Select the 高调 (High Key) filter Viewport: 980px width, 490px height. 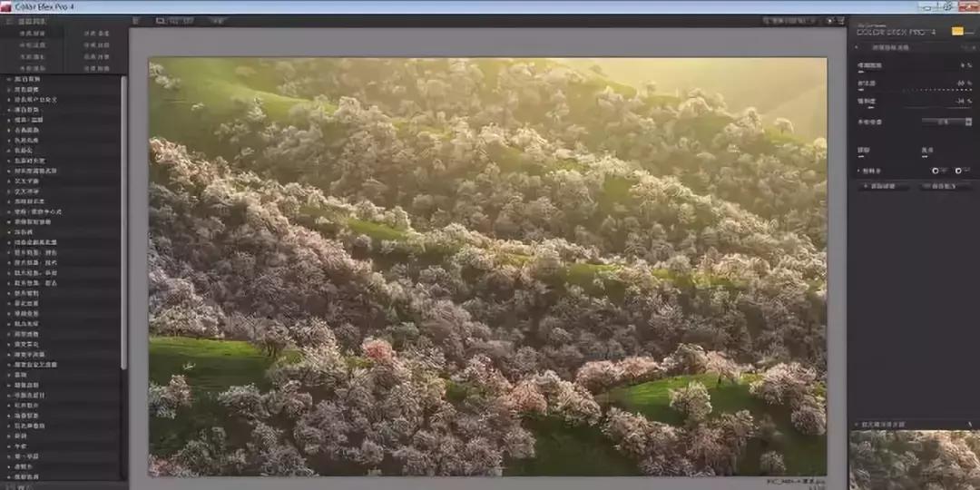point(21,375)
